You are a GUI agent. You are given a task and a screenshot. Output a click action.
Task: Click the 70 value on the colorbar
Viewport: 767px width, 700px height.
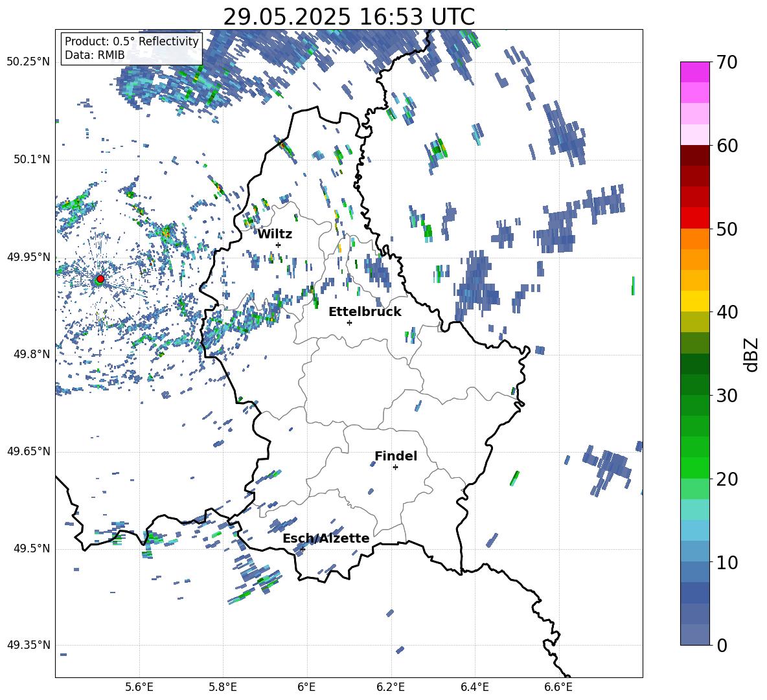726,62
